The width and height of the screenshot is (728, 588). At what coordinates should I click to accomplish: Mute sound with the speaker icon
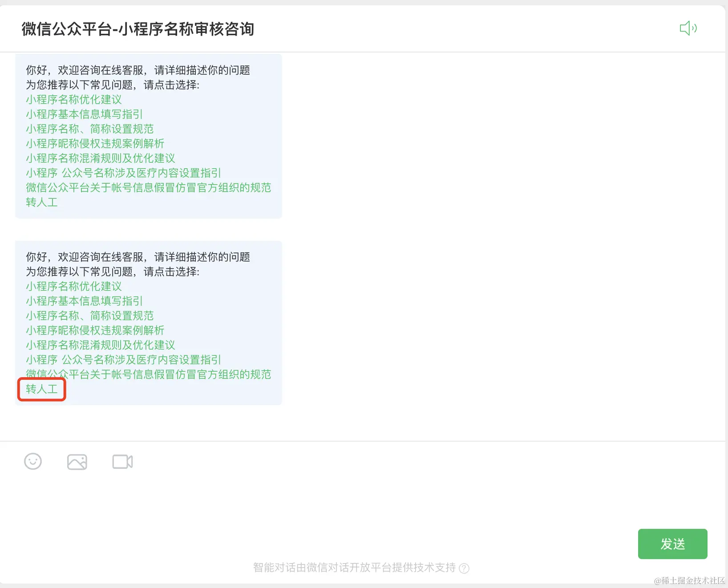688,28
